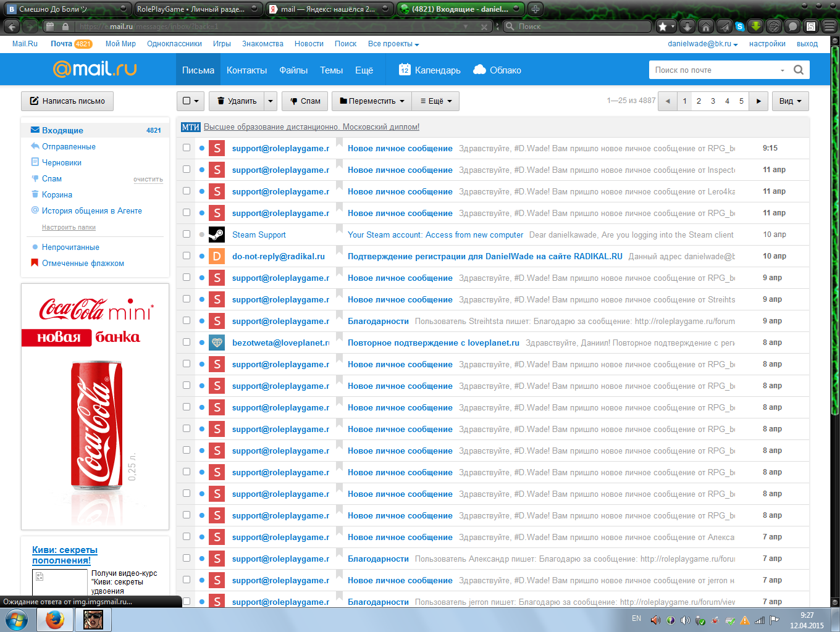840x632 pixels.
Task: Go to the next page arrow
Action: pos(758,101)
